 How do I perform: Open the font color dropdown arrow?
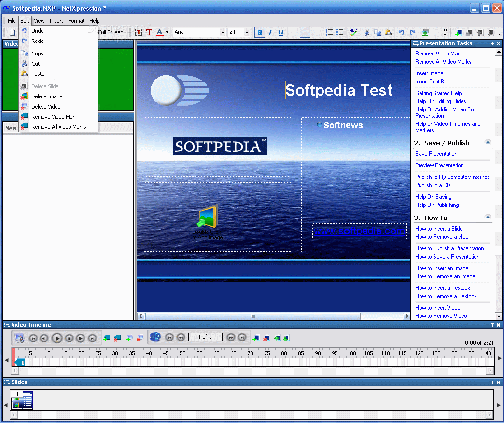pyautogui.click(x=167, y=32)
